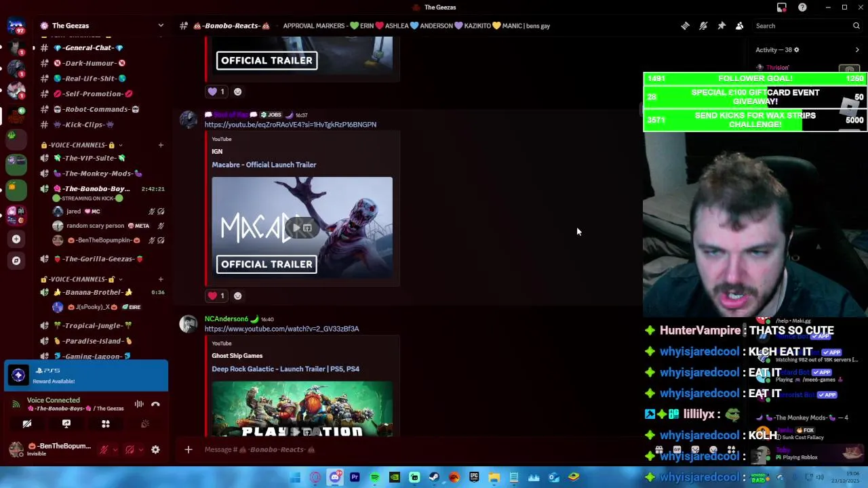Open the attachment plus button
The width and height of the screenshot is (868, 488).
pos(189,449)
